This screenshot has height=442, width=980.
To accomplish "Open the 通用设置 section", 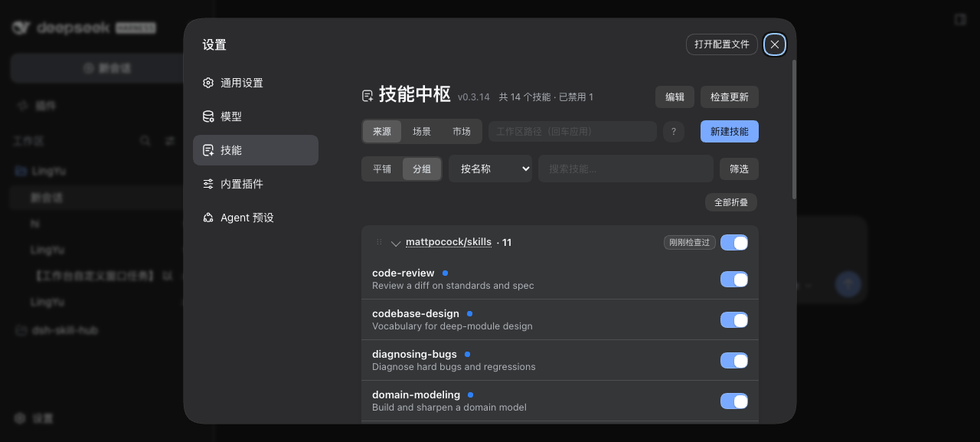I will (256, 83).
